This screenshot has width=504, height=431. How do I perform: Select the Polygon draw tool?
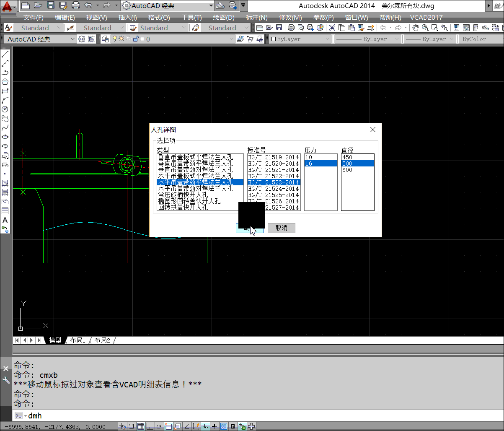pos(5,82)
